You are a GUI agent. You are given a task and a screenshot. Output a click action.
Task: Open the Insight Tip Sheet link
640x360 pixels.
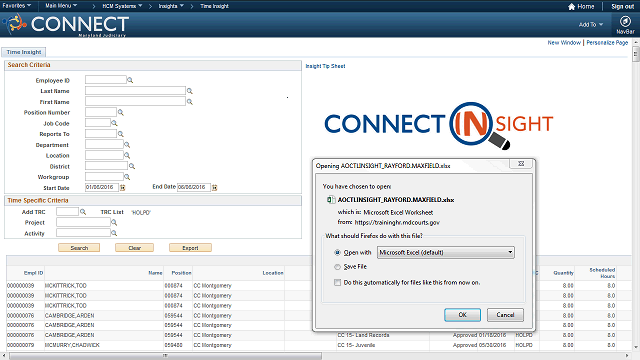coord(325,66)
